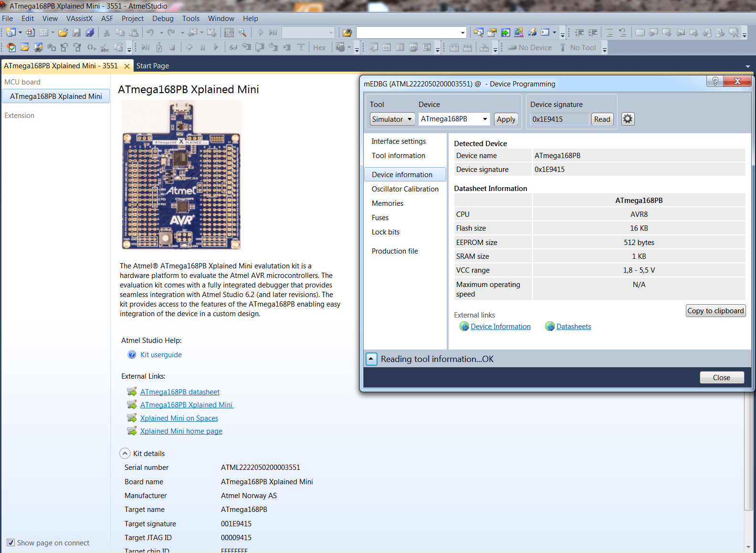The width and height of the screenshot is (756, 553).
Task: Click the Save All icon
Action: tap(90, 32)
